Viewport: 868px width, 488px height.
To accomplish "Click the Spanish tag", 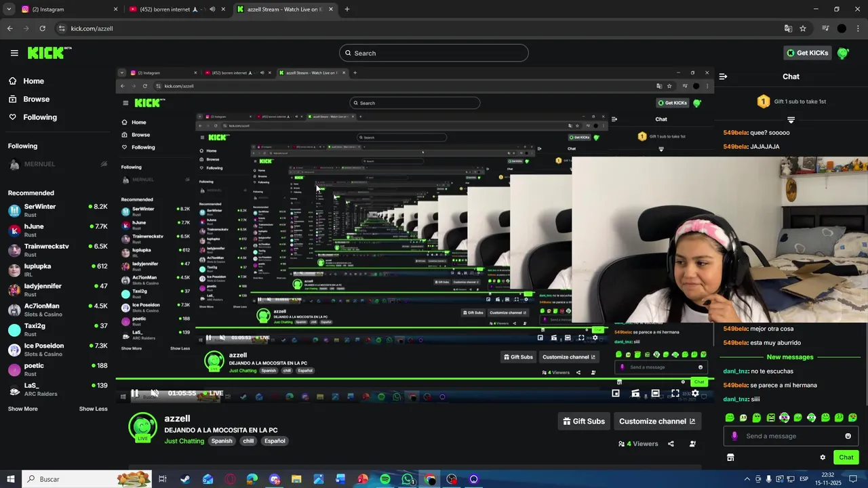I will click(222, 441).
